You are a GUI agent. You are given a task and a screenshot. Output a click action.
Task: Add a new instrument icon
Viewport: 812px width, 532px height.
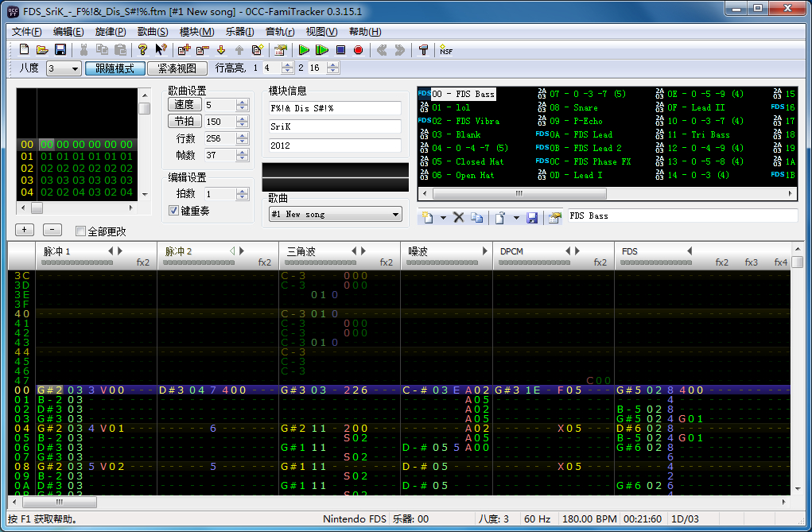(x=427, y=217)
